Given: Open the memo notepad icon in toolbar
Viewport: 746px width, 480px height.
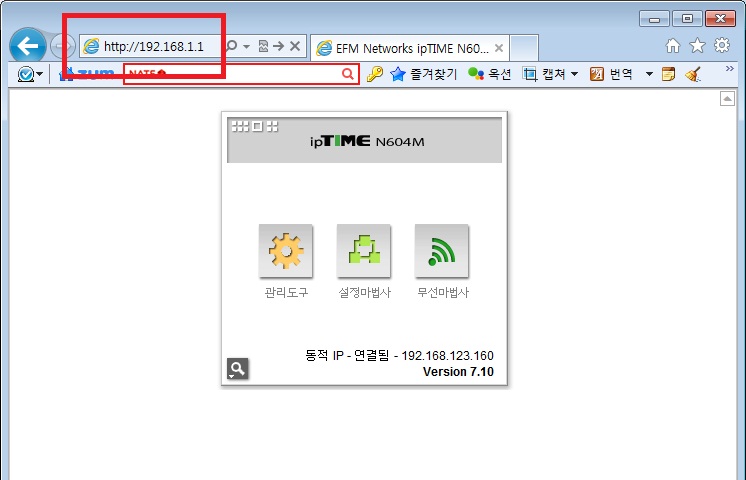Looking at the screenshot, I should click(668, 74).
